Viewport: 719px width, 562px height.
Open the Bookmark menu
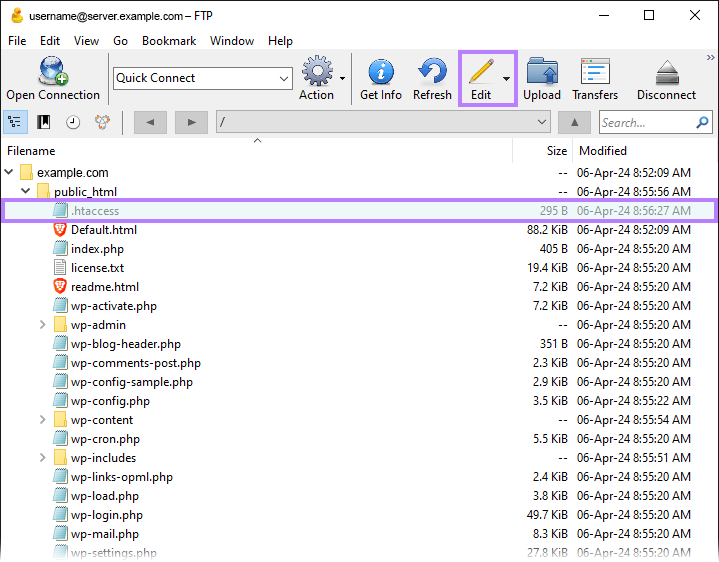point(169,41)
